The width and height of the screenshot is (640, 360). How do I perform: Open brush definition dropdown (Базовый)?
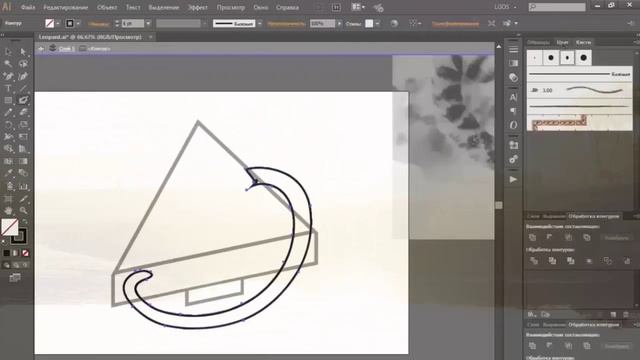[260, 24]
